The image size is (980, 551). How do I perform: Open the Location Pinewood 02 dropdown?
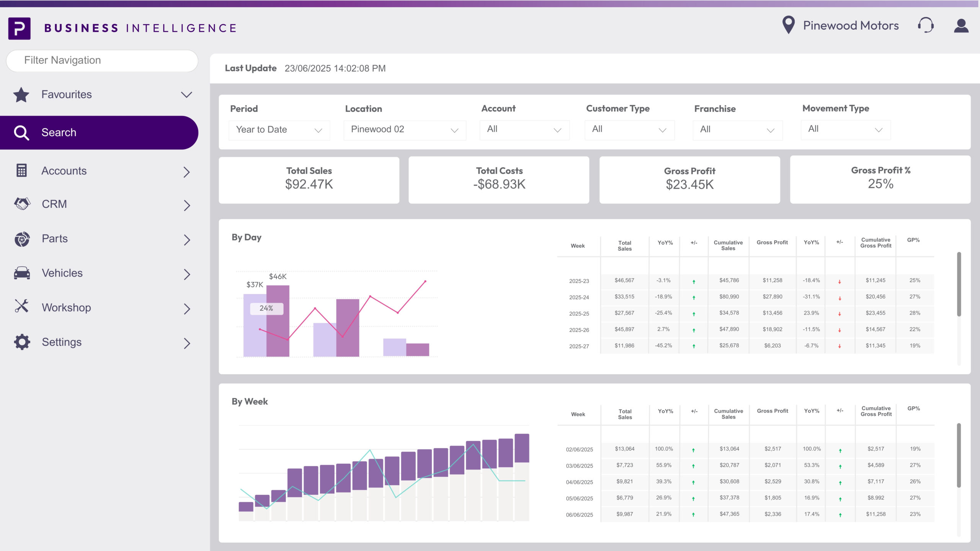tap(404, 130)
